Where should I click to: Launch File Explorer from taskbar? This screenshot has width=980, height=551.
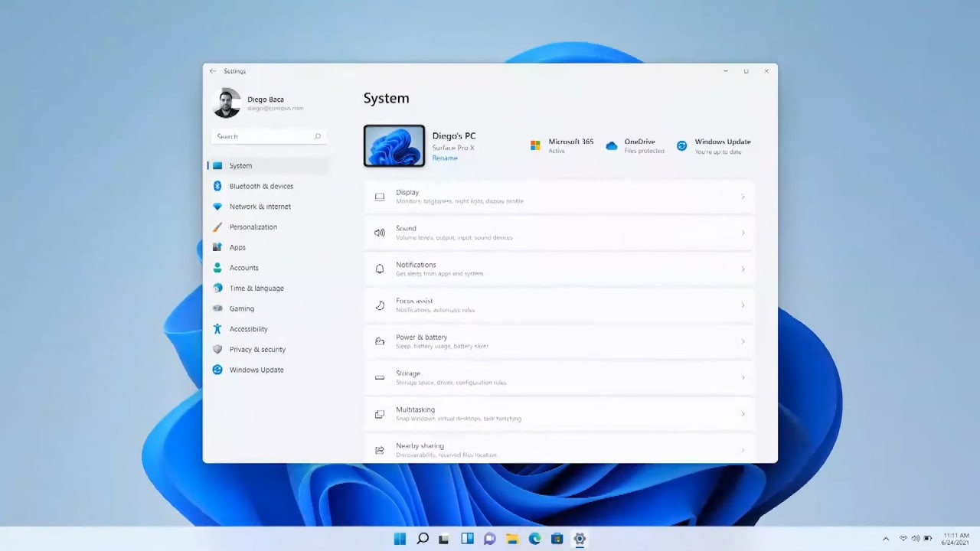tap(512, 539)
